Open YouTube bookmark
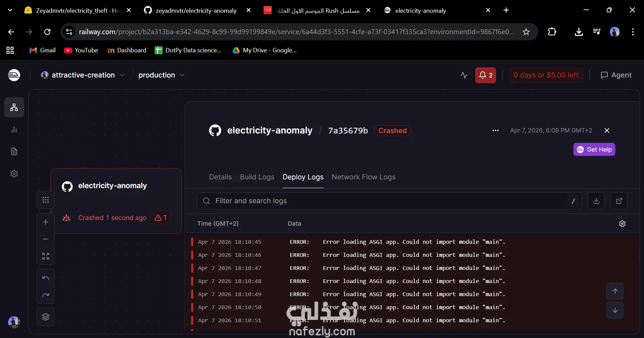Image resolution: width=644 pixels, height=338 pixels. tap(81, 50)
